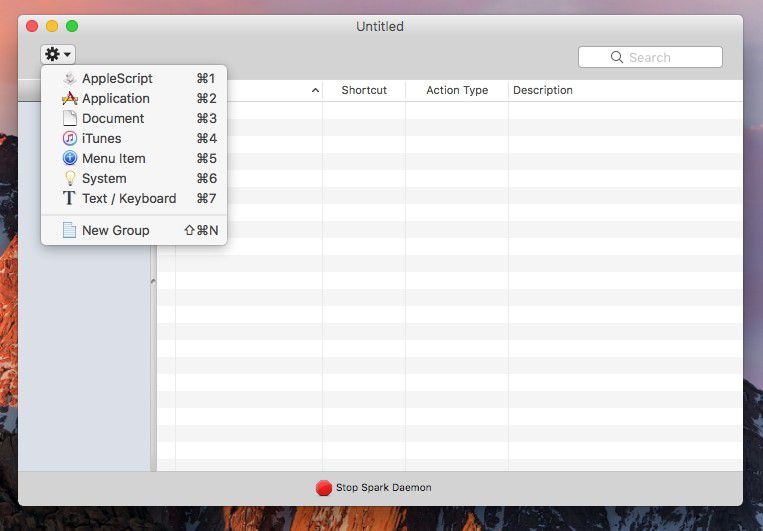Choose Text / Keyboard from the menu
This screenshot has width=763, height=531.
(134, 198)
